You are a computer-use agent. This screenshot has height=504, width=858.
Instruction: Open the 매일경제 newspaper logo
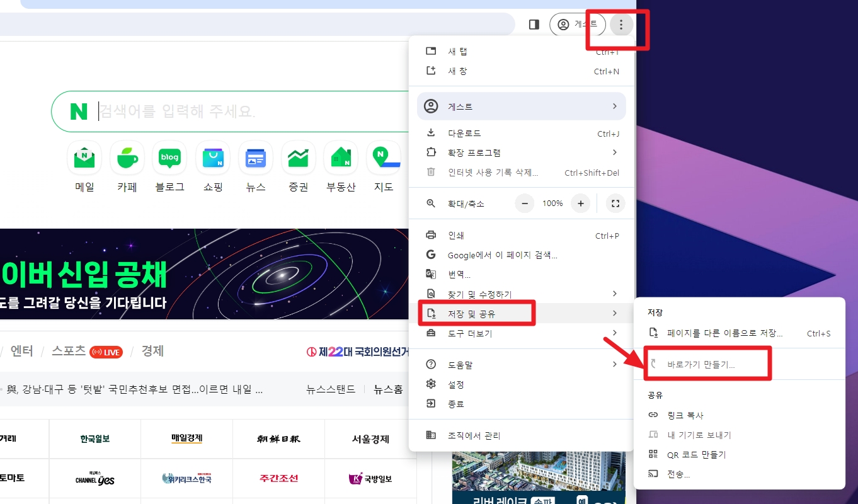(187, 438)
